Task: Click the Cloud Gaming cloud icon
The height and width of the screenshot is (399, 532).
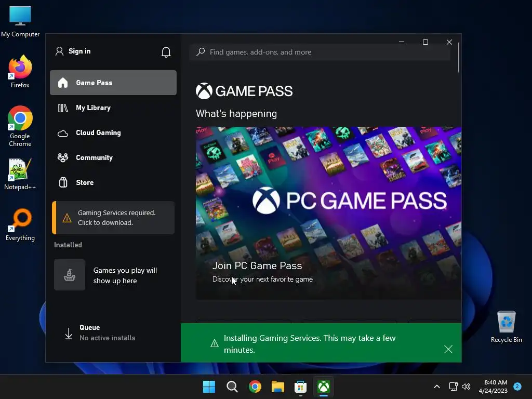Action: pyautogui.click(x=63, y=133)
